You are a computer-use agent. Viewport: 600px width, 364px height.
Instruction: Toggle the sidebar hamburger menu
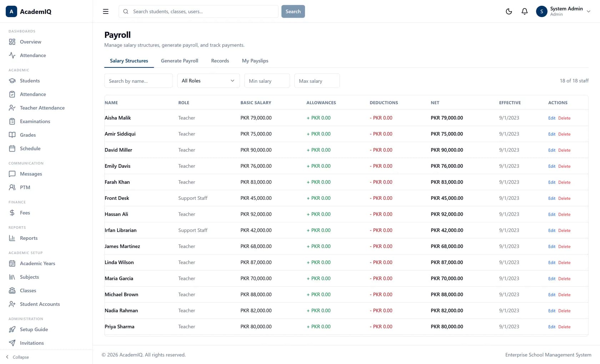[x=106, y=11]
